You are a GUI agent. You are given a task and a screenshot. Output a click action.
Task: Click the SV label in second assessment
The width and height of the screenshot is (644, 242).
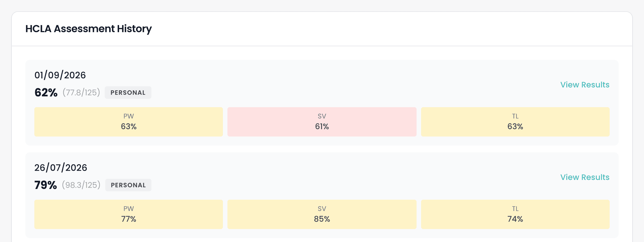322,209
